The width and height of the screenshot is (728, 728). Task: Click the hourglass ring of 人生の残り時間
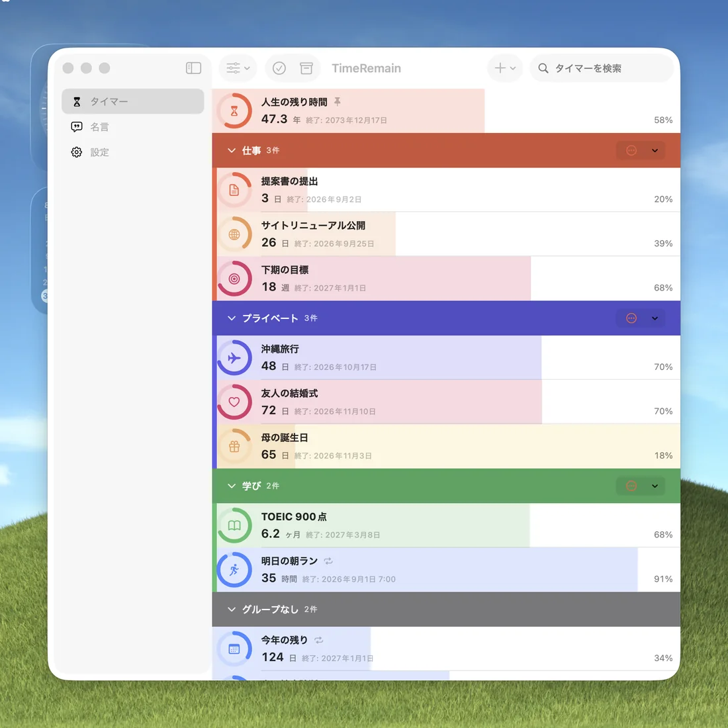coord(234,111)
